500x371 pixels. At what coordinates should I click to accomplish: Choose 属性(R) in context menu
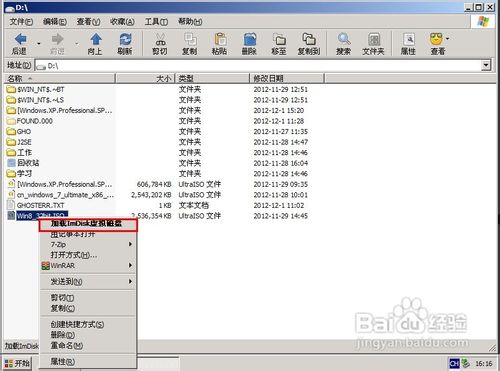(x=88, y=362)
